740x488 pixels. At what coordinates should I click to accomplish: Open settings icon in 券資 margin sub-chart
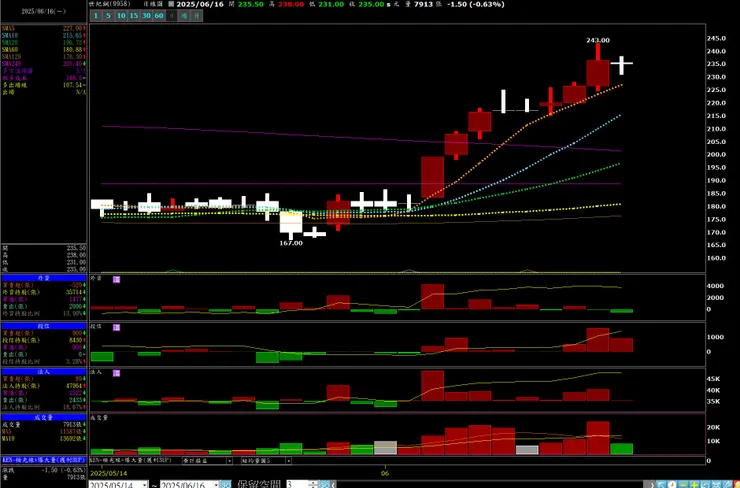(x=116, y=279)
